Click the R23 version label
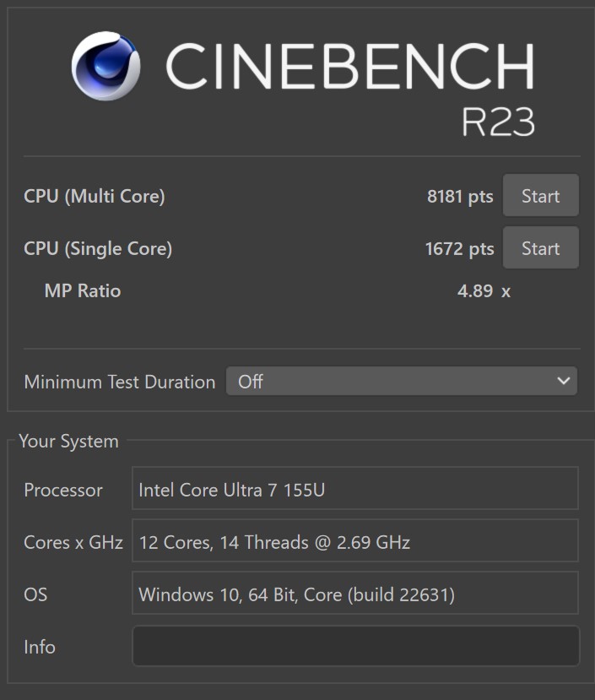Viewport: 595px width, 700px height. pyautogui.click(x=498, y=122)
